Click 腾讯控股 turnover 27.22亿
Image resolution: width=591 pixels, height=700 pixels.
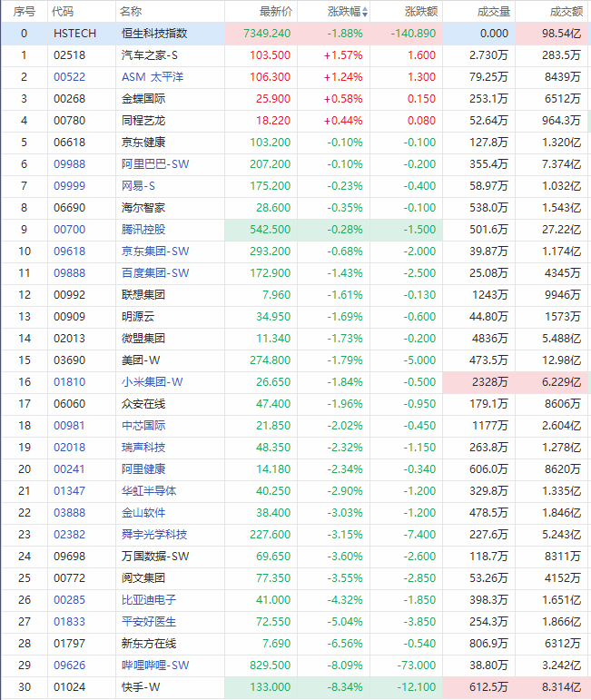562,230
